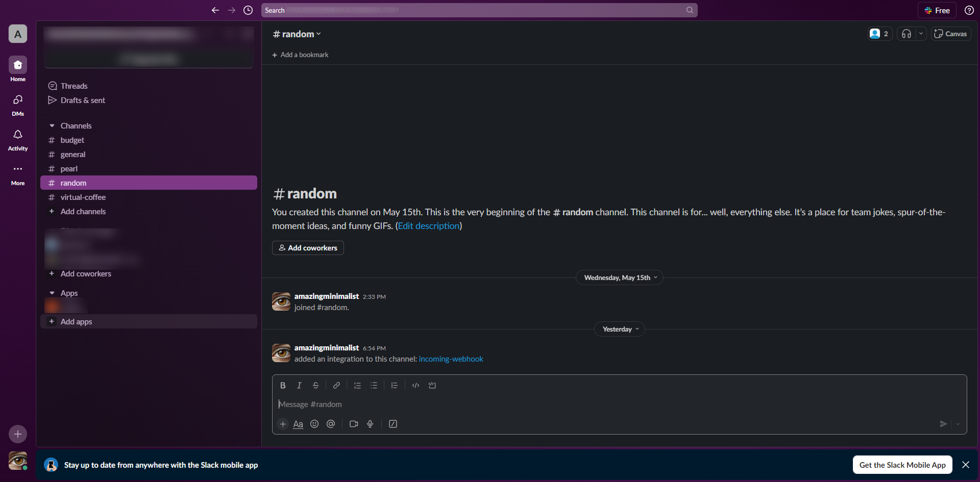Open the user profile avatar at bottom left
Image resolution: width=980 pixels, height=482 pixels.
tap(18, 461)
